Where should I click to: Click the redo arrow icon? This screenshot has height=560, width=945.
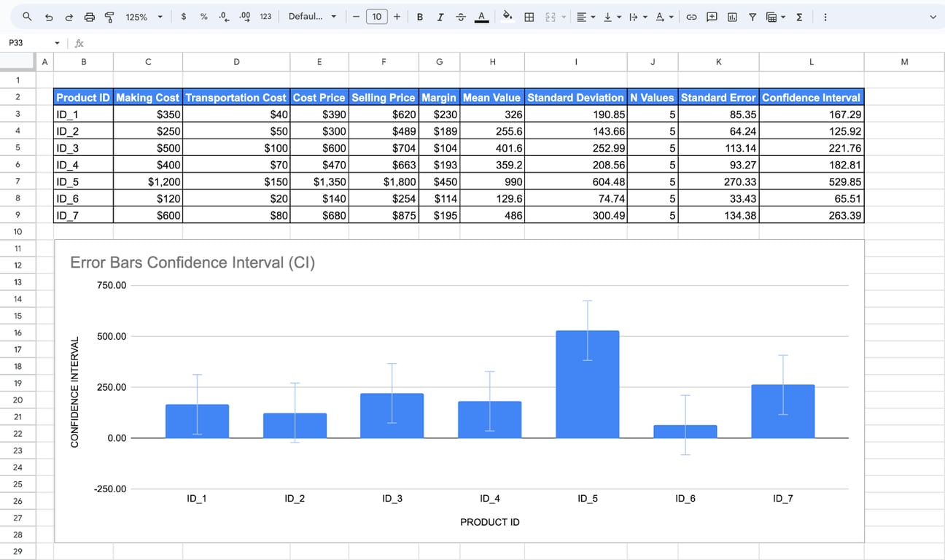point(69,17)
